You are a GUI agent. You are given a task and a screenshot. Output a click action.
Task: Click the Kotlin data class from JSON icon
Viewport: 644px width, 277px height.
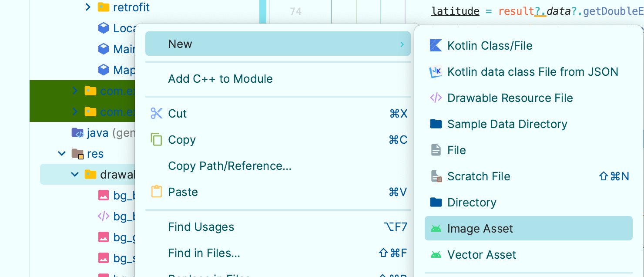[436, 72]
